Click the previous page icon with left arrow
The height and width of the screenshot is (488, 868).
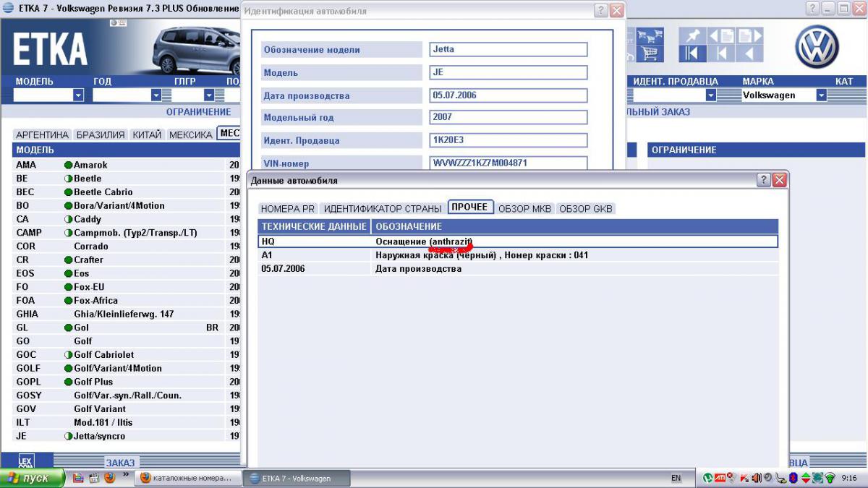point(721,36)
